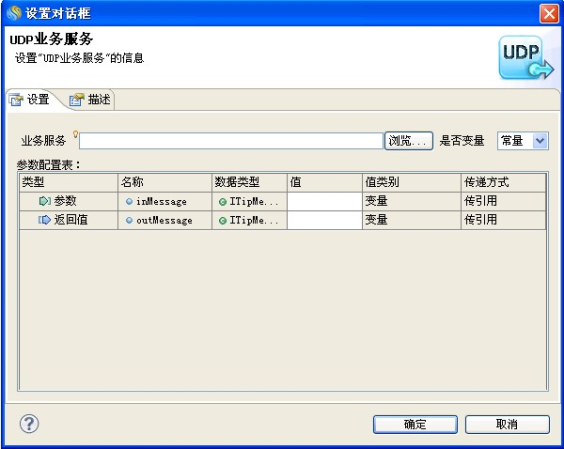Click the green parameter arrow icon in 参数 row
The width and height of the screenshot is (564, 449).
pyautogui.click(x=45, y=201)
